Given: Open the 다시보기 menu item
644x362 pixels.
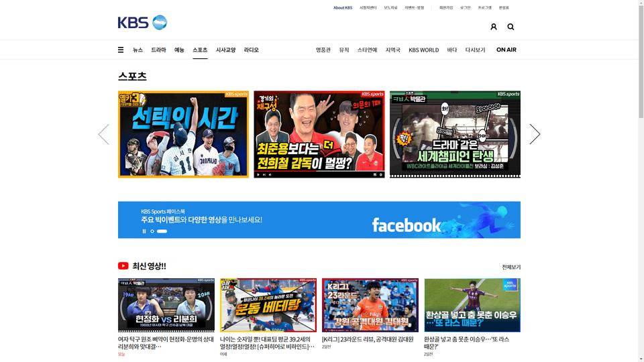Looking at the screenshot, I should [475, 50].
